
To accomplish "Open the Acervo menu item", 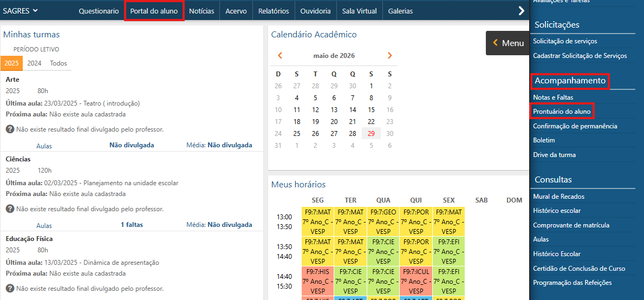I will point(236,11).
